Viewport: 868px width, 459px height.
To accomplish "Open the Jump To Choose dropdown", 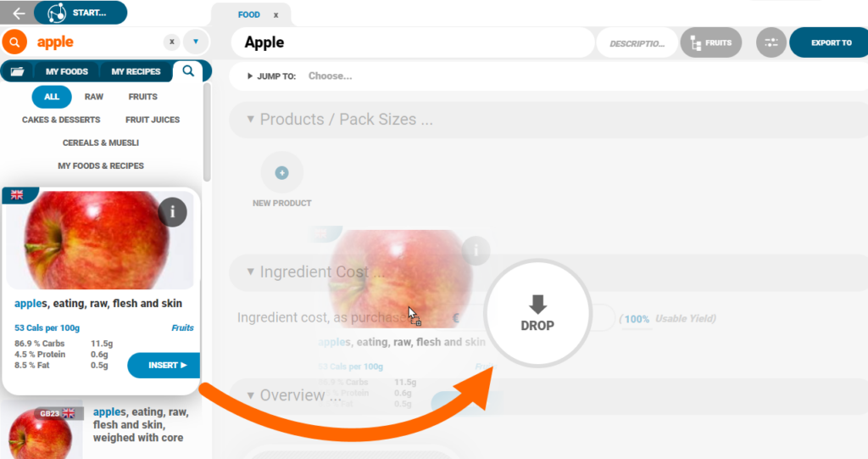I will 330,76.
